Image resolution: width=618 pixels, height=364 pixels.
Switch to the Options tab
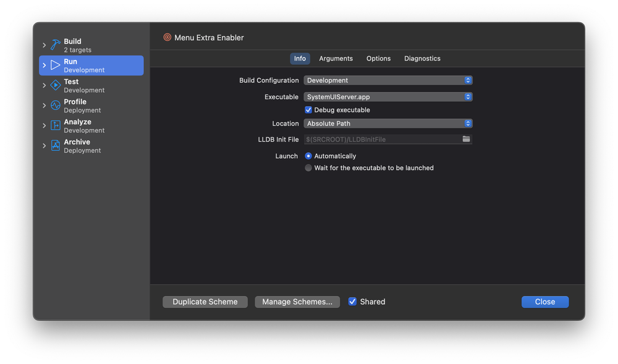(378, 58)
